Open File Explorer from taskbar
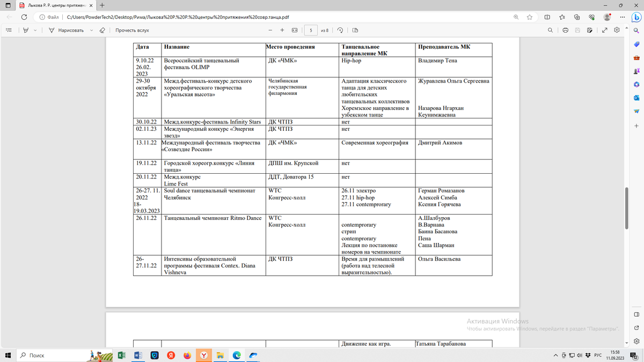 click(x=220, y=355)
